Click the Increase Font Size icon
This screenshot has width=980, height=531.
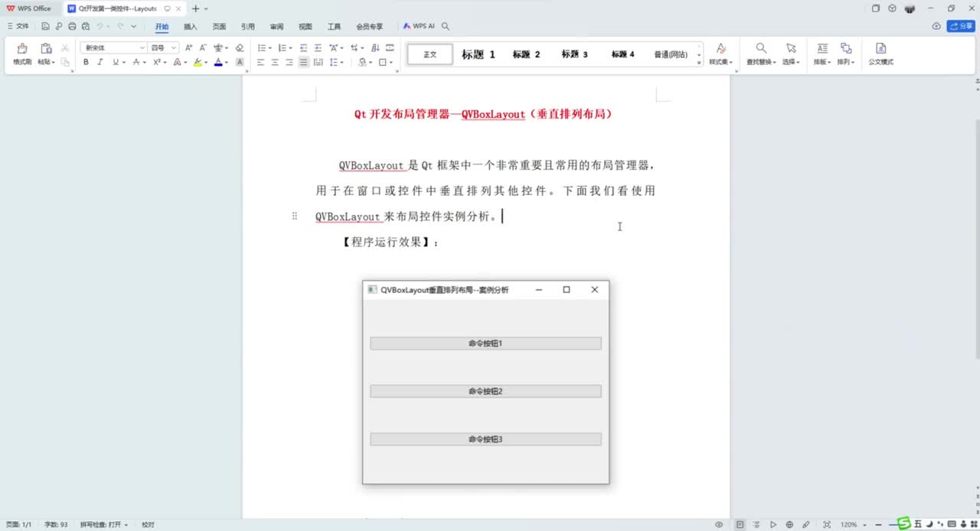tap(189, 47)
